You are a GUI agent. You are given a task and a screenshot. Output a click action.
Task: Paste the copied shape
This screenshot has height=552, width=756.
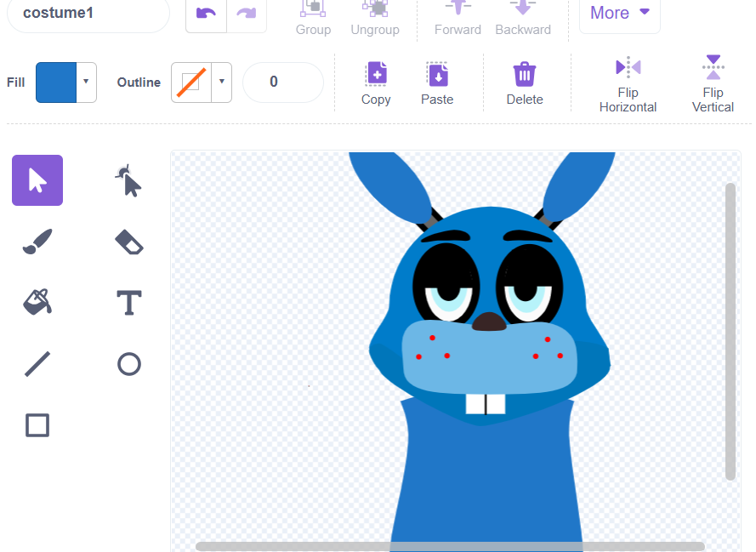[437, 83]
